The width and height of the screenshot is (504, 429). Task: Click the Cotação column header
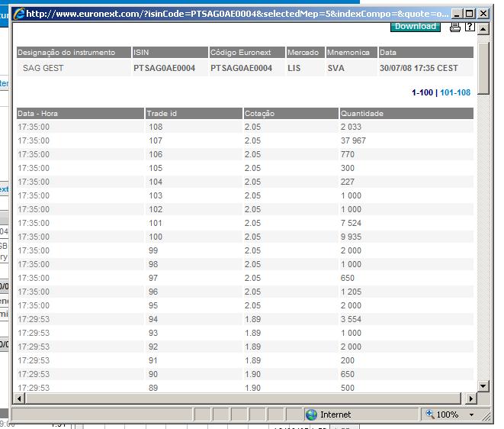point(291,113)
